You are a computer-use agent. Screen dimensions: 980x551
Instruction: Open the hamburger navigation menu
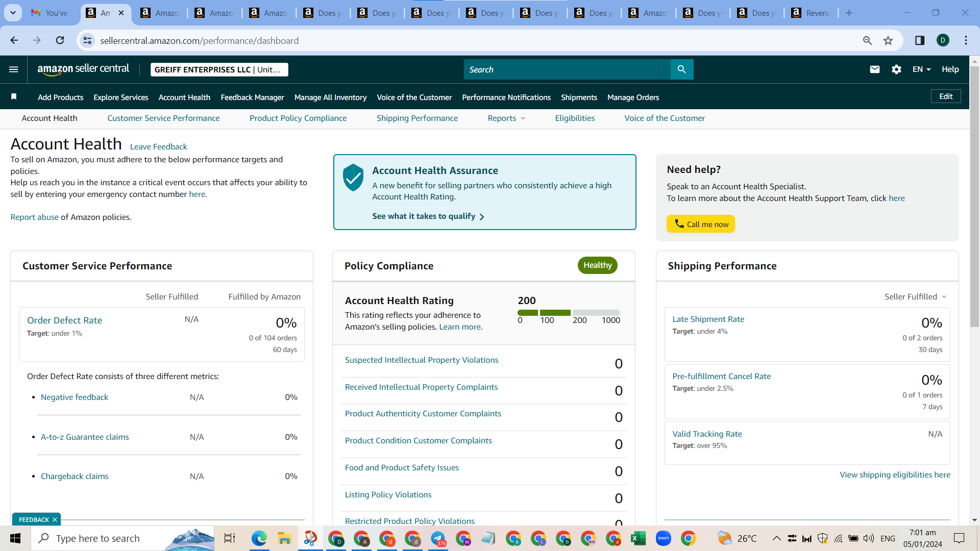(14, 69)
